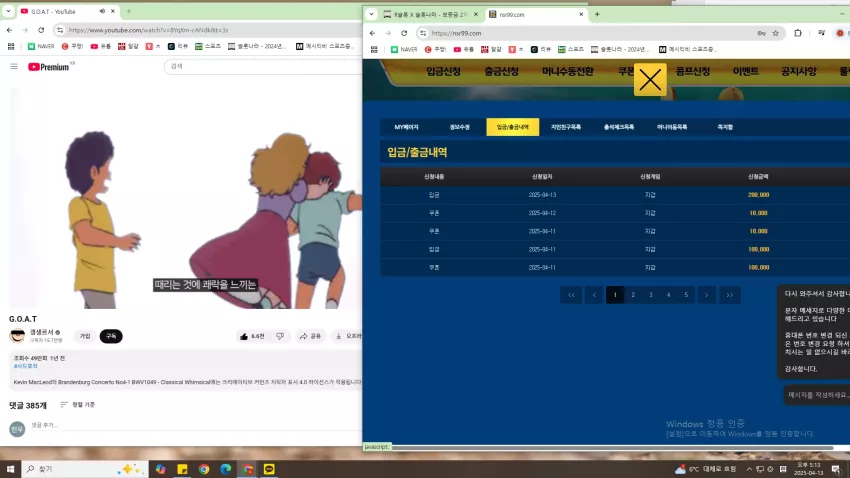The width and height of the screenshot is (850, 478).
Task: Open Sticky Notes from the taskbar
Action: (x=182, y=469)
